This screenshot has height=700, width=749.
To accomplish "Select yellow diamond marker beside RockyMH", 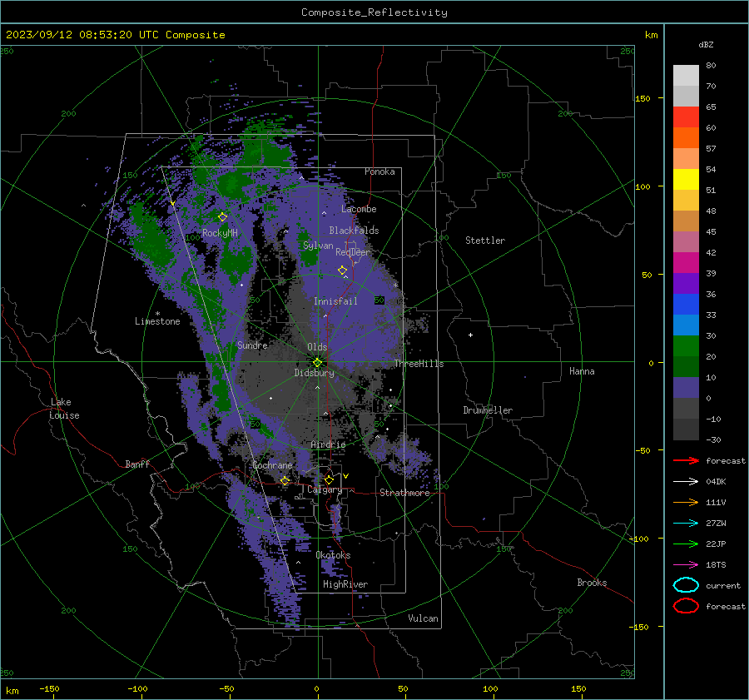I will [222, 217].
